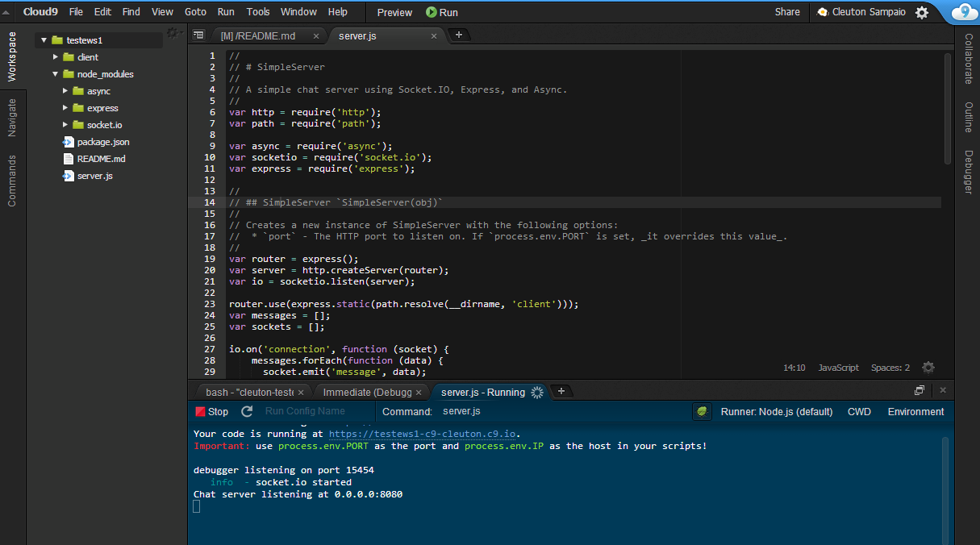This screenshot has height=545, width=980.
Task: Close the Immediate debugger tab
Action: point(420,393)
